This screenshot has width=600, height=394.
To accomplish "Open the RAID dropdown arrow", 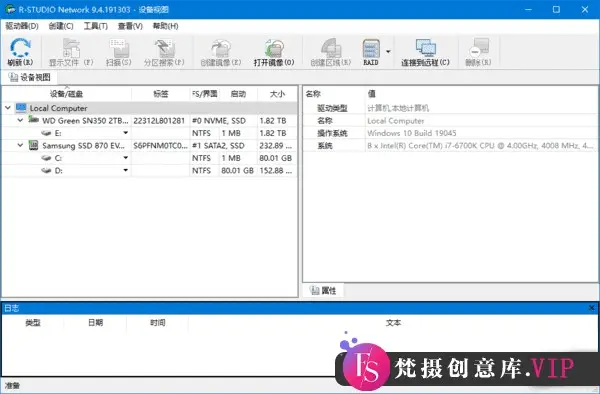I will (x=388, y=52).
